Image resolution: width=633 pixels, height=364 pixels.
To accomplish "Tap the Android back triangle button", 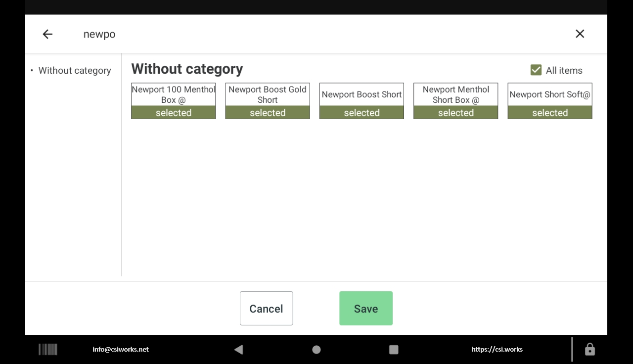I will click(x=238, y=350).
